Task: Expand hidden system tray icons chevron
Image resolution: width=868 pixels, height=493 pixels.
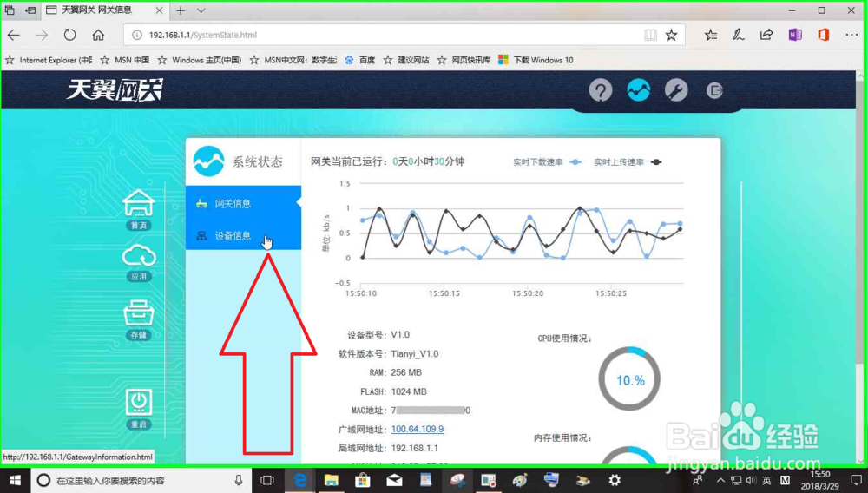Action: coord(720,480)
